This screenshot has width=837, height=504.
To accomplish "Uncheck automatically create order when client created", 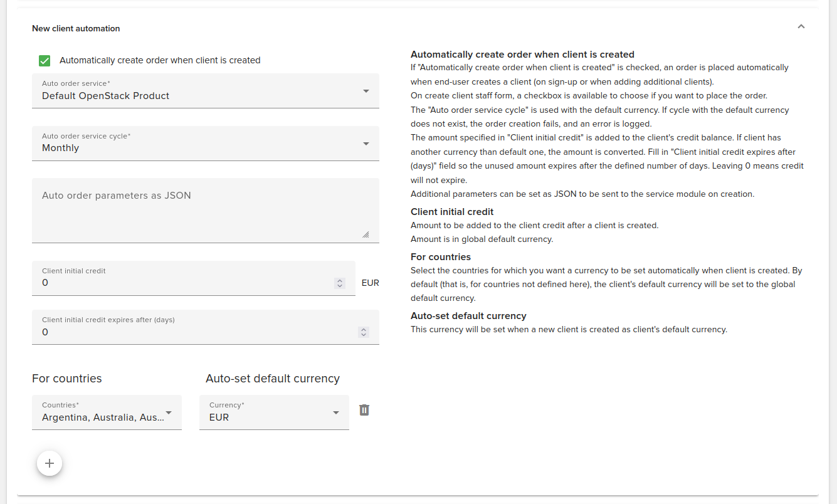I will tap(44, 60).
